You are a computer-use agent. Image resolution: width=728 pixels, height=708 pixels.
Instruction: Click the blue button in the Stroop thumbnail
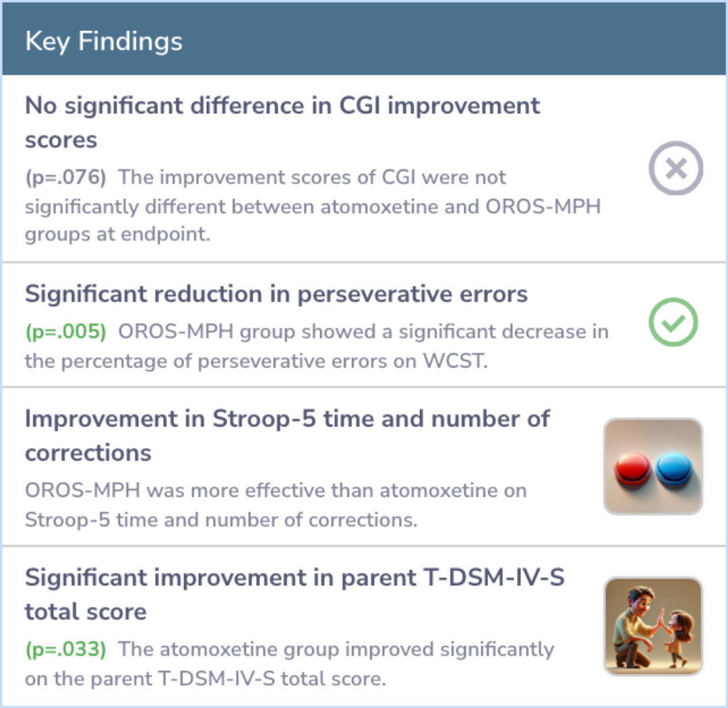(x=674, y=469)
